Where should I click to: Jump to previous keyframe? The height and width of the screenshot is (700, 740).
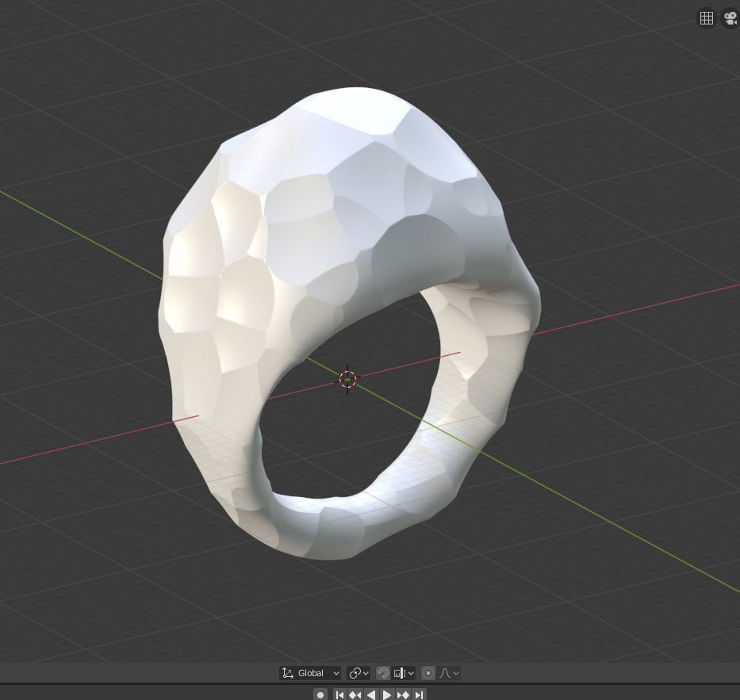coord(355,694)
